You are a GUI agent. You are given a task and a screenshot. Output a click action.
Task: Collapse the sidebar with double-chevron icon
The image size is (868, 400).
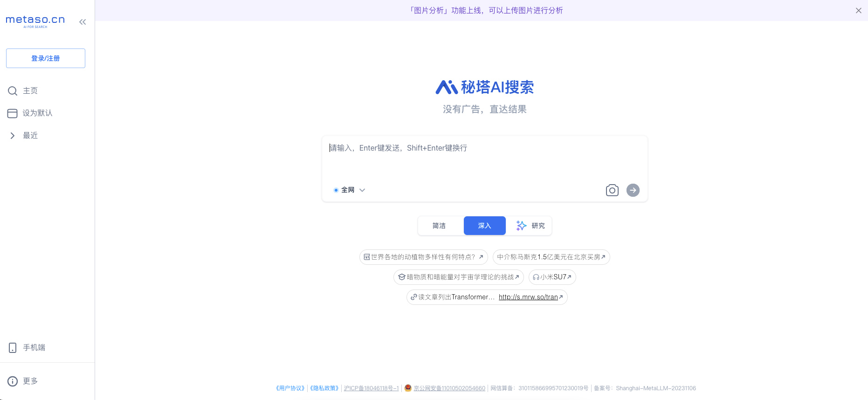coord(83,22)
